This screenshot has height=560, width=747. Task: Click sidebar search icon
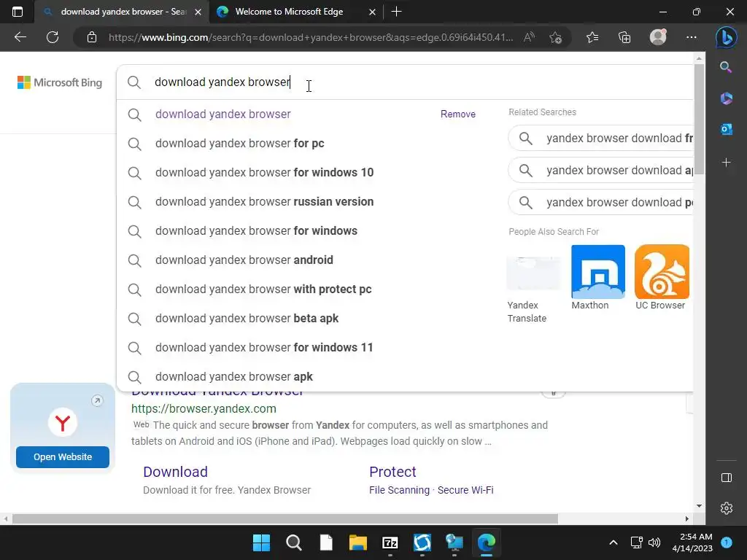(x=726, y=67)
